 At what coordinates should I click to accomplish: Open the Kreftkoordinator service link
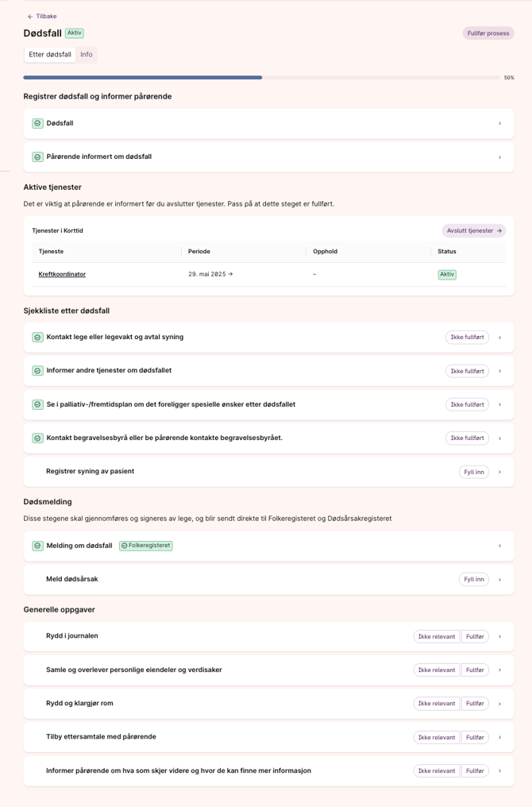pyautogui.click(x=62, y=274)
